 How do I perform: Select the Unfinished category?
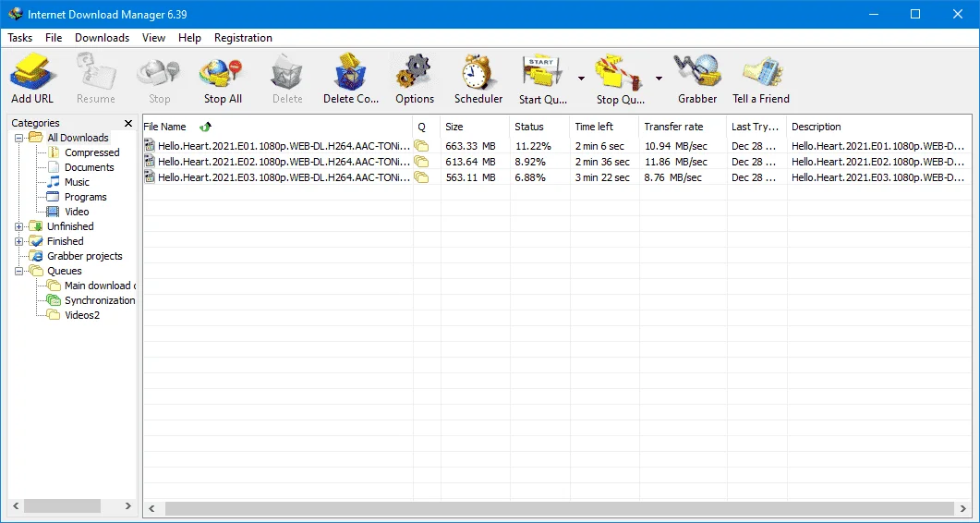click(70, 226)
